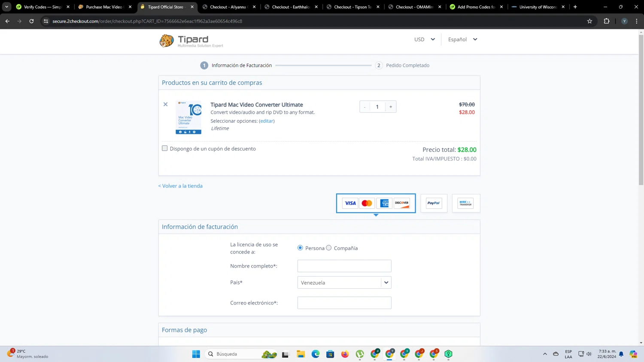Switch to Add Promo Codes tab

(476, 7)
